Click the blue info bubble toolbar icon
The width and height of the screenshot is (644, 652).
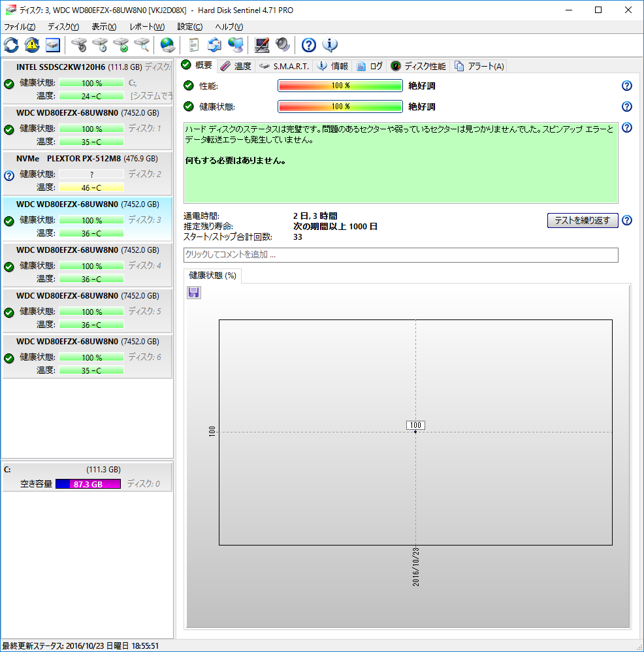(330, 45)
